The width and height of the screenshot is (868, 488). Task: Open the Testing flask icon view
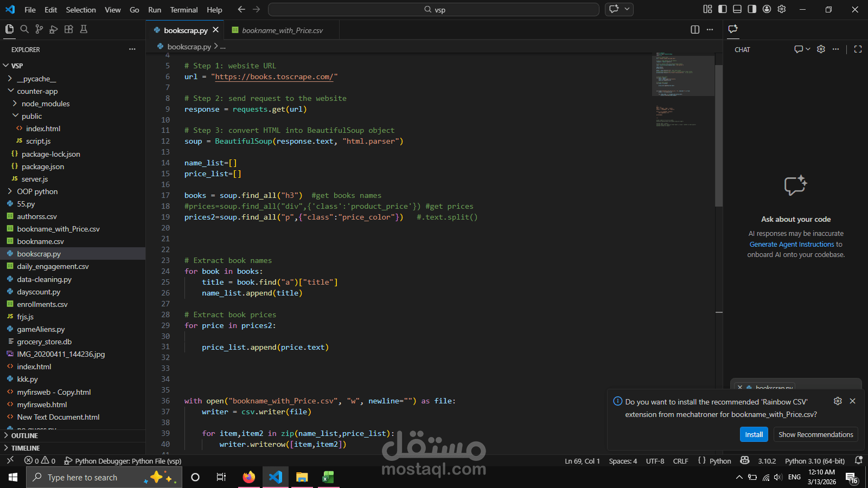coord(84,29)
